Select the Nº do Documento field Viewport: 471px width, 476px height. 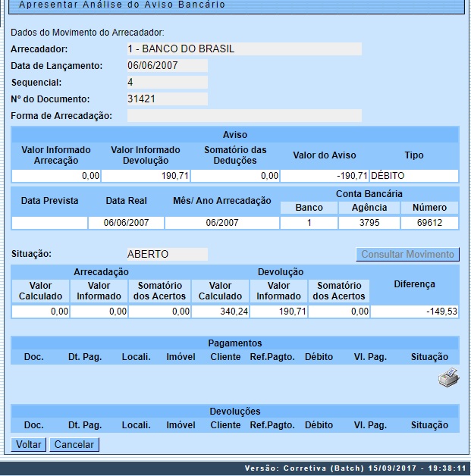[167, 99]
